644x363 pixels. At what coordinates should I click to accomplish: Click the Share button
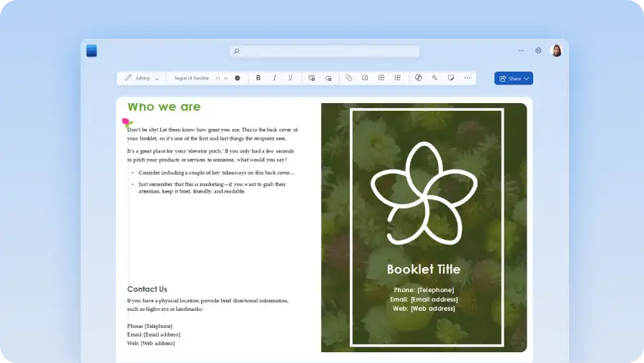513,78
